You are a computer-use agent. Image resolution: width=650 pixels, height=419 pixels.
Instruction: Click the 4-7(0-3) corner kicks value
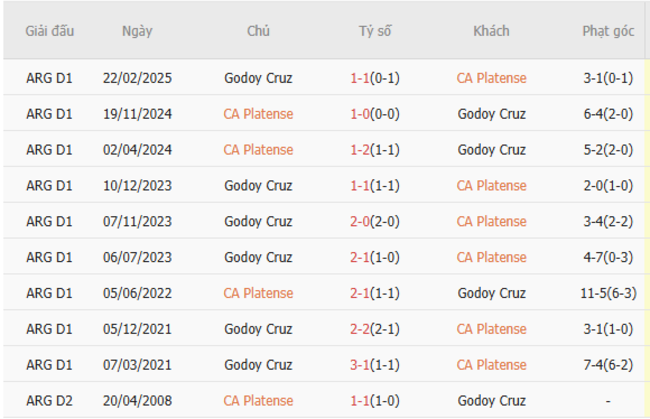point(608,257)
